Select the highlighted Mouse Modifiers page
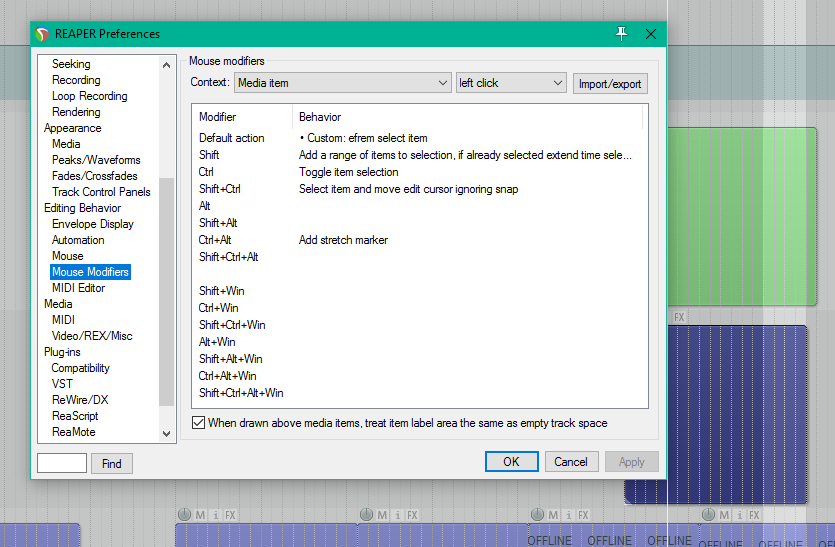The height and width of the screenshot is (547, 835). coord(90,272)
